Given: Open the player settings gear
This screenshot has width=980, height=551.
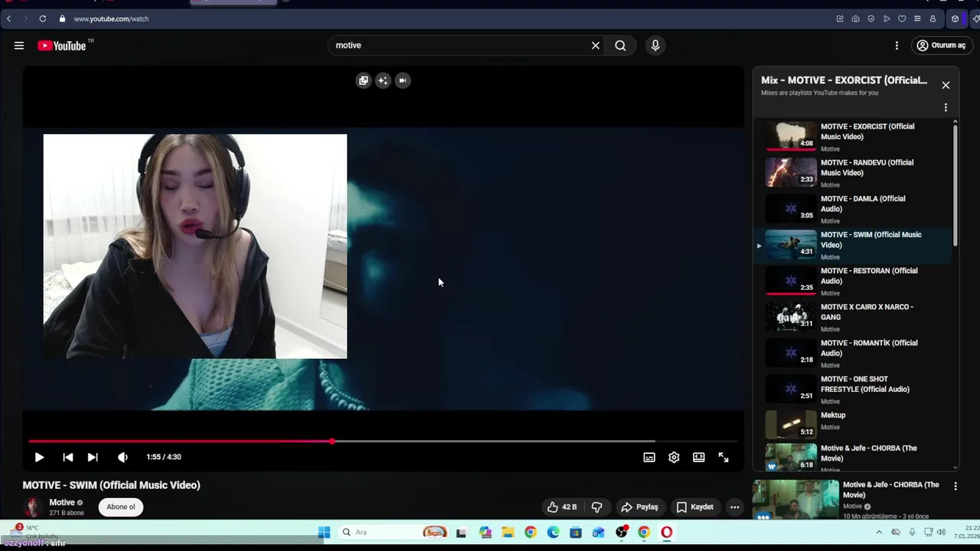Looking at the screenshot, I should (x=674, y=458).
